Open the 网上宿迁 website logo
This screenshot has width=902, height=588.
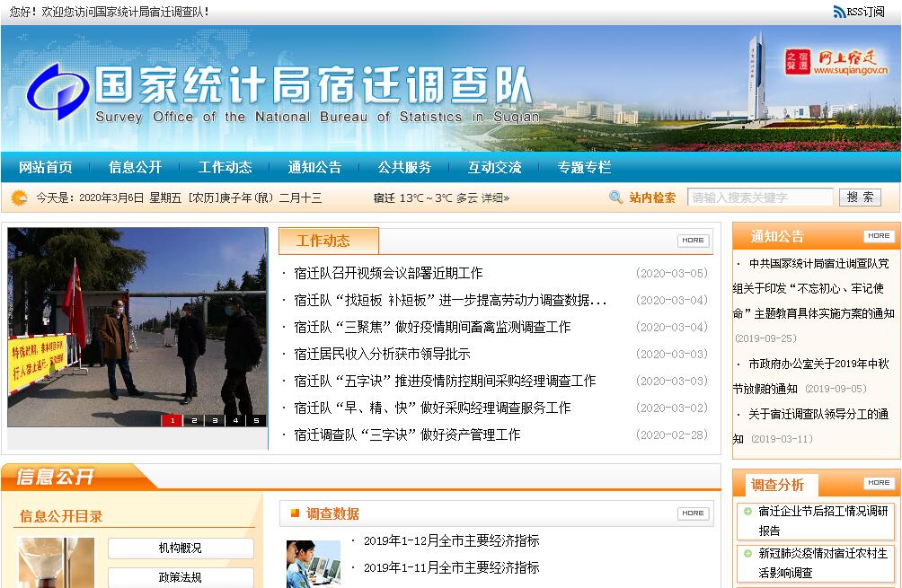pyautogui.click(x=836, y=63)
